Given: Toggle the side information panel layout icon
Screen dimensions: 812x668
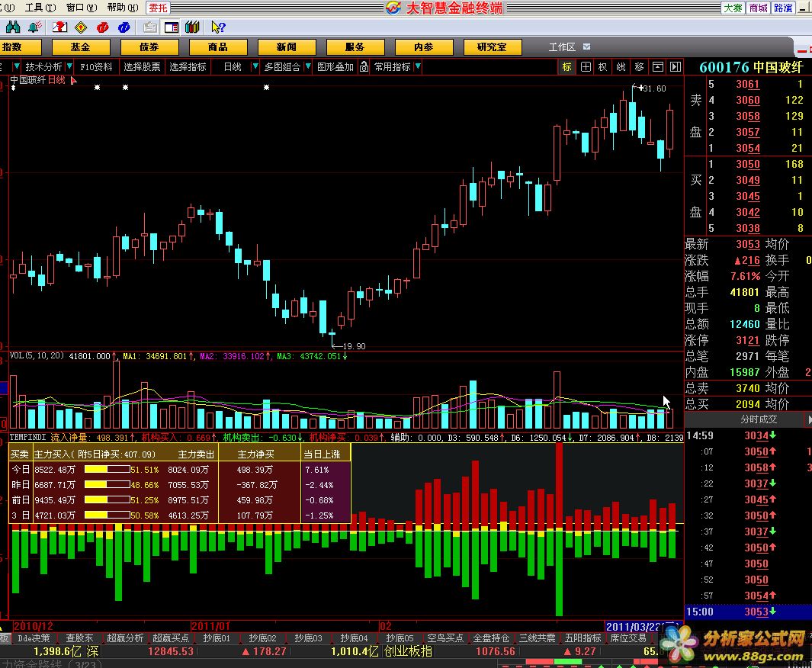Looking at the screenshot, I should click(172, 27).
